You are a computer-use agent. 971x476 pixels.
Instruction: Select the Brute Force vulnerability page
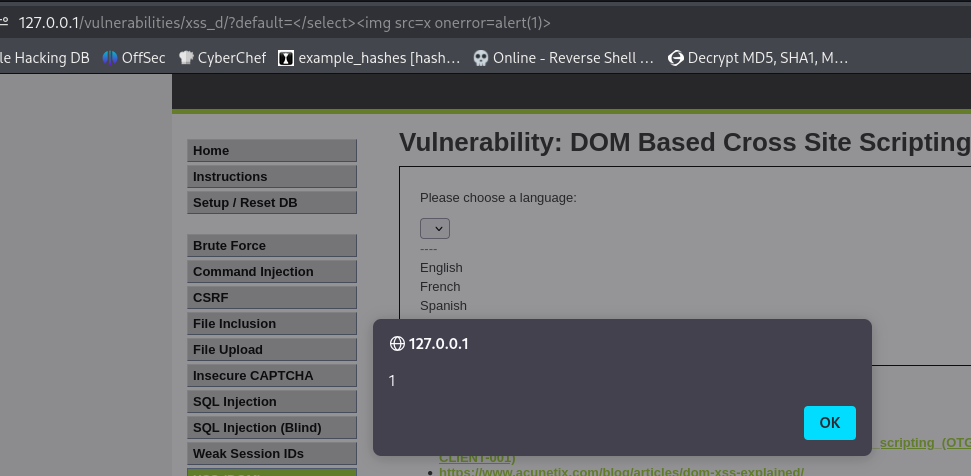click(271, 246)
